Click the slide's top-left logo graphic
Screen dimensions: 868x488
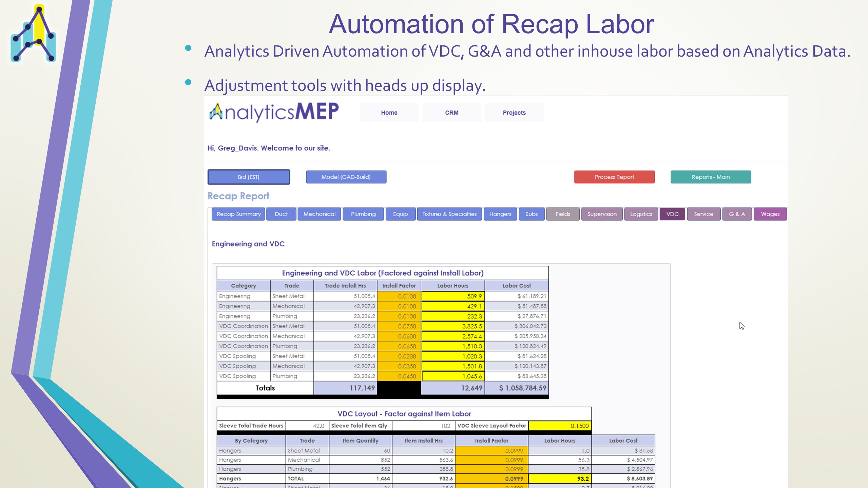click(x=33, y=34)
